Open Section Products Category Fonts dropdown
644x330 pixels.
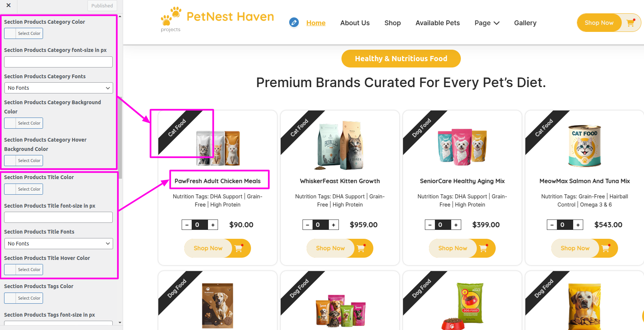coord(59,88)
